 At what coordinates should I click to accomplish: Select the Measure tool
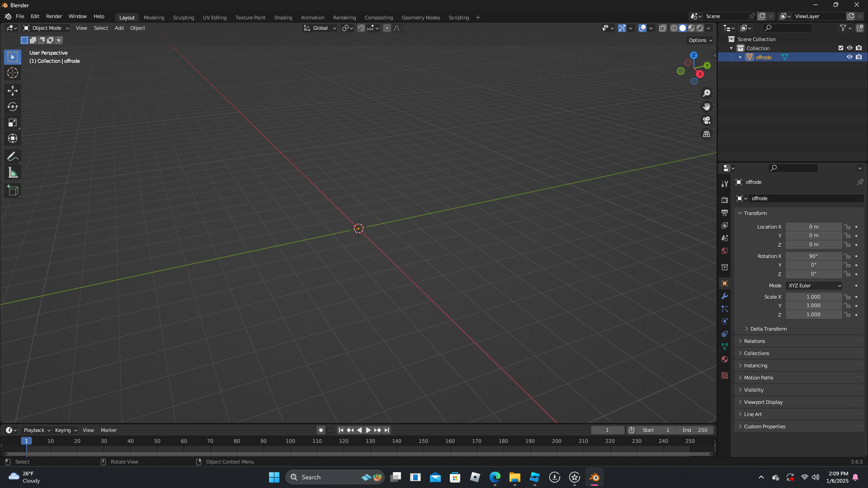point(13,173)
